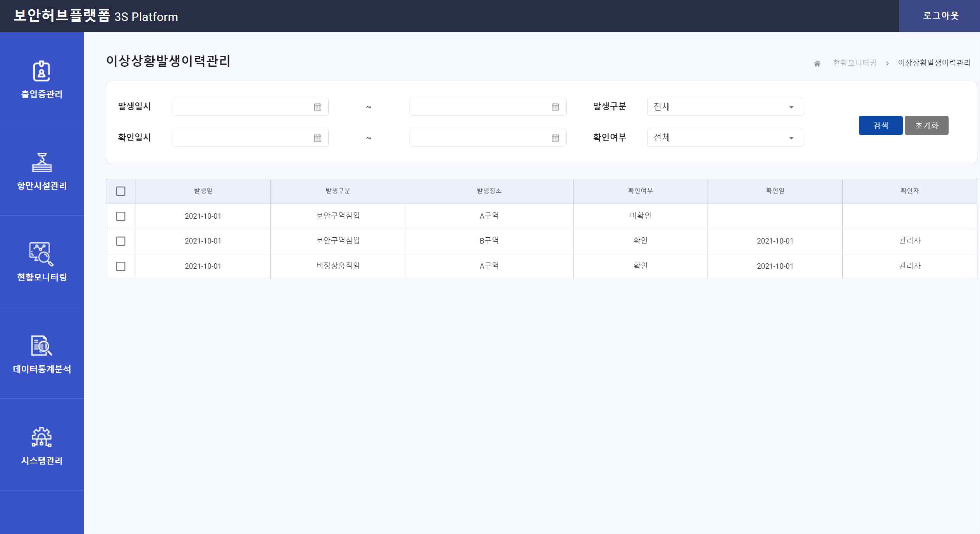Click 확인 status in B구역 row
This screenshot has width=980, height=534.
[641, 240]
